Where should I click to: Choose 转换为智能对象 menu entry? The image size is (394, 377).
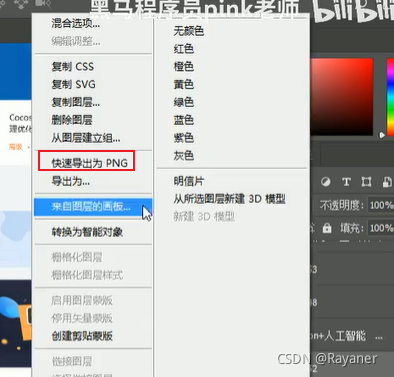(87, 232)
